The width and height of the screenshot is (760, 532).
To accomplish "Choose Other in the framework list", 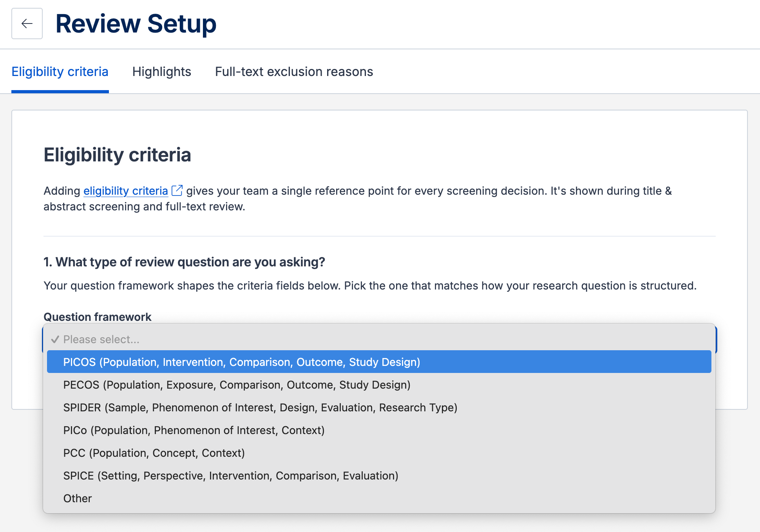I will (x=379, y=498).
